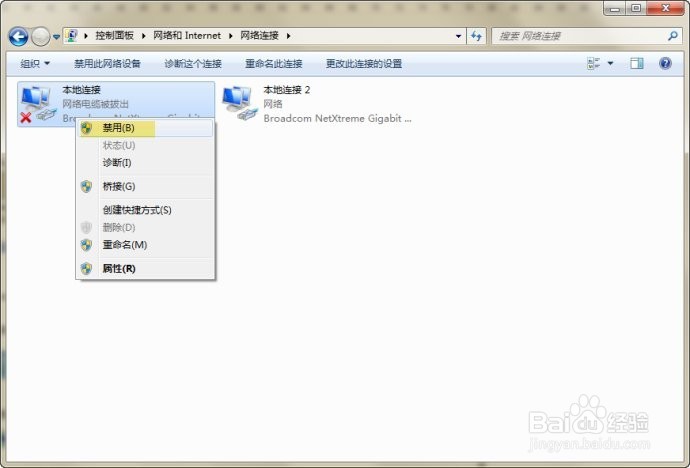690x468 pixels.
Task: Close the network connections window
Action: point(665,8)
